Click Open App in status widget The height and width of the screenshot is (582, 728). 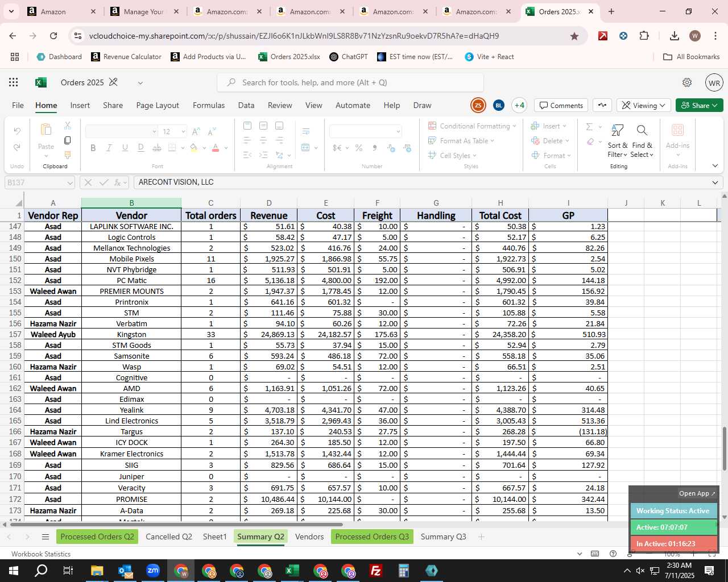(x=697, y=493)
